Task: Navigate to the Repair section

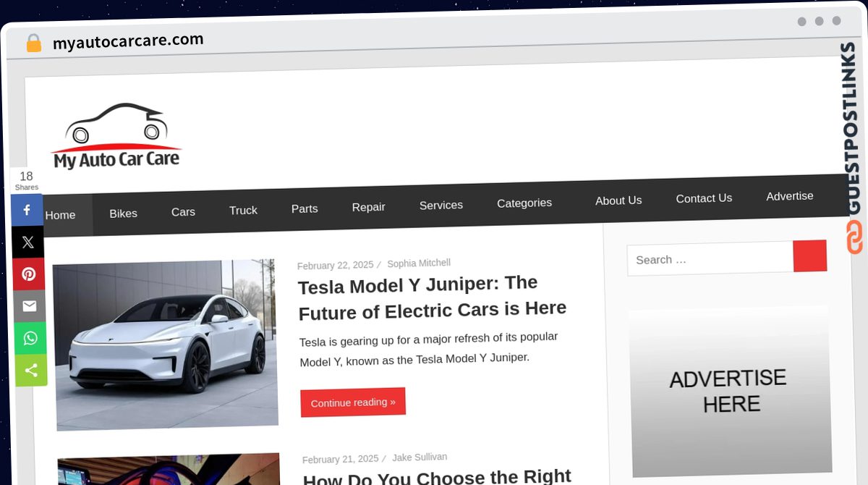Action: pos(368,207)
